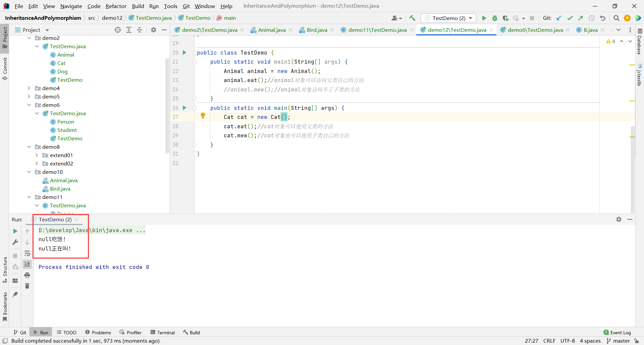Open the TODO tool window
The width and height of the screenshot is (644, 345).
[x=66, y=333]
